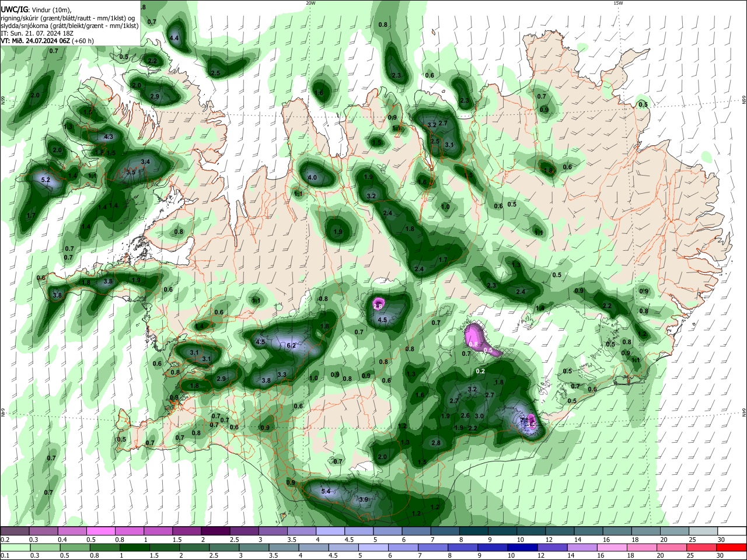Click the 4.0 precipitation value on the map
This screenshot has height=560, width=747.
click(312, 178)
